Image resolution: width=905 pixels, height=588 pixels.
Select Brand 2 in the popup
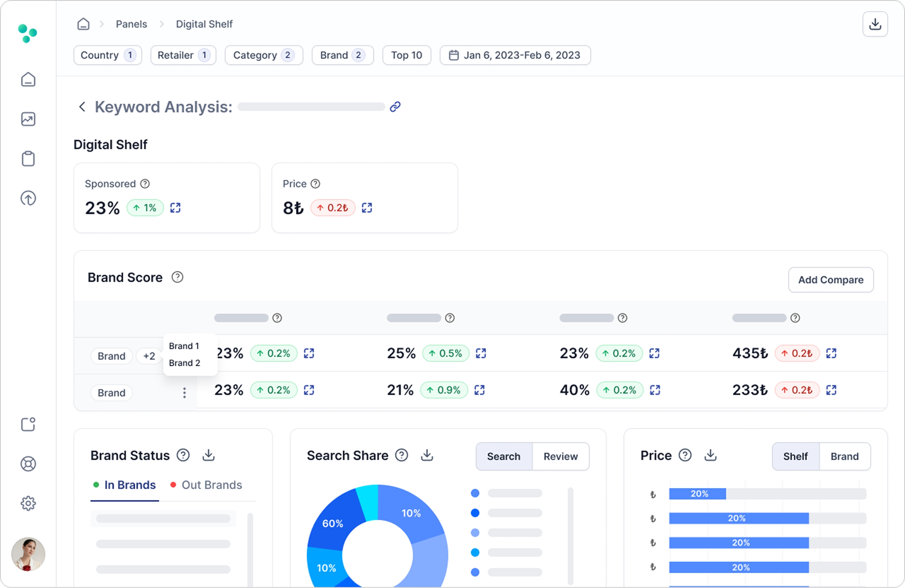(x=185, y=363)
